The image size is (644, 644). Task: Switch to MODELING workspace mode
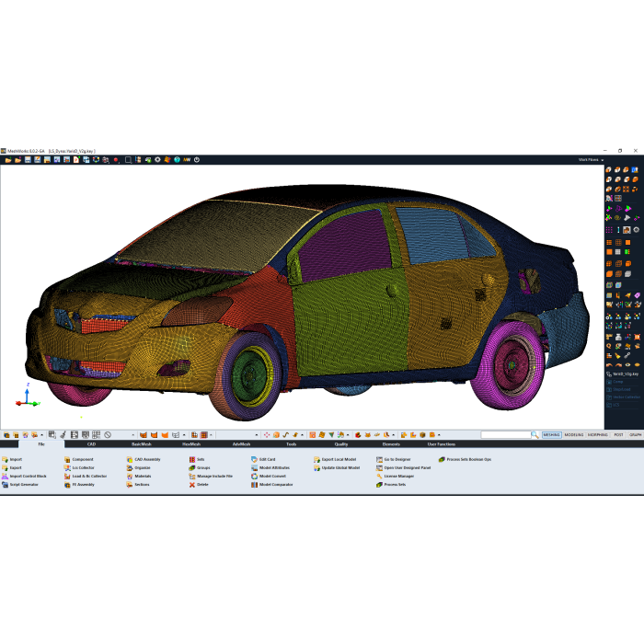tap(574, 434)
